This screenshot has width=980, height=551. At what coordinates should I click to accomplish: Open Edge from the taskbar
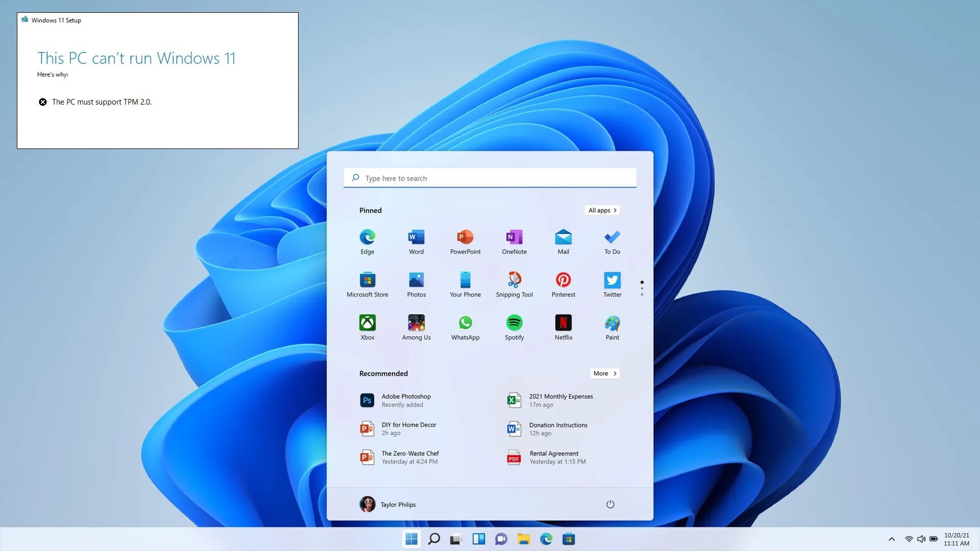[546, 539]
